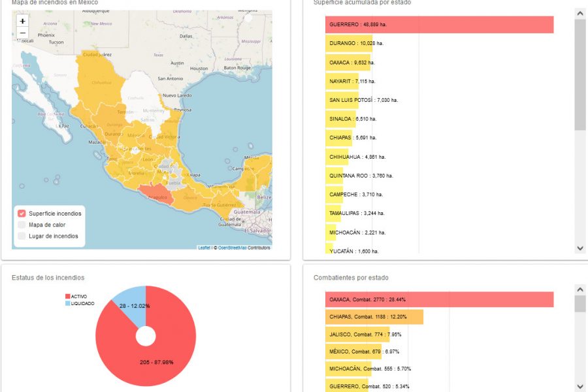Select the CHIAPAS Combat. 1188 bar
588x392 pixels.
pos(374,317)
